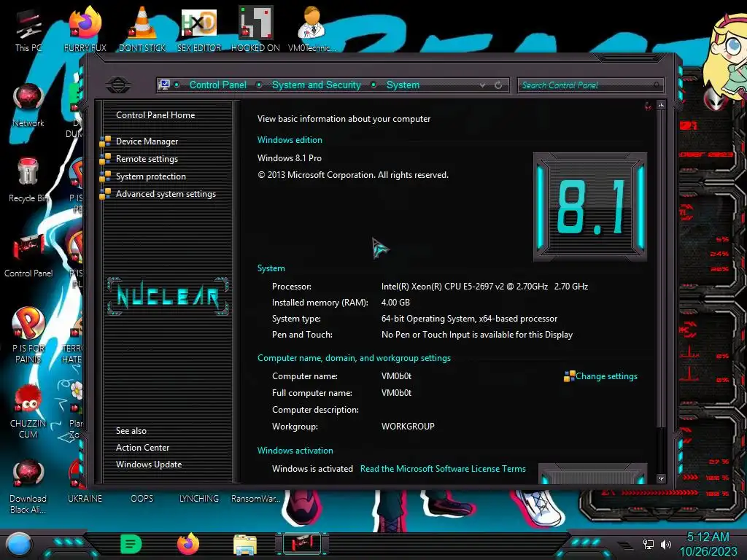Select the VM0b0t computer name value
Viewport: 747px width, 560px height.
pyautogui.click(x=396, y=376)
